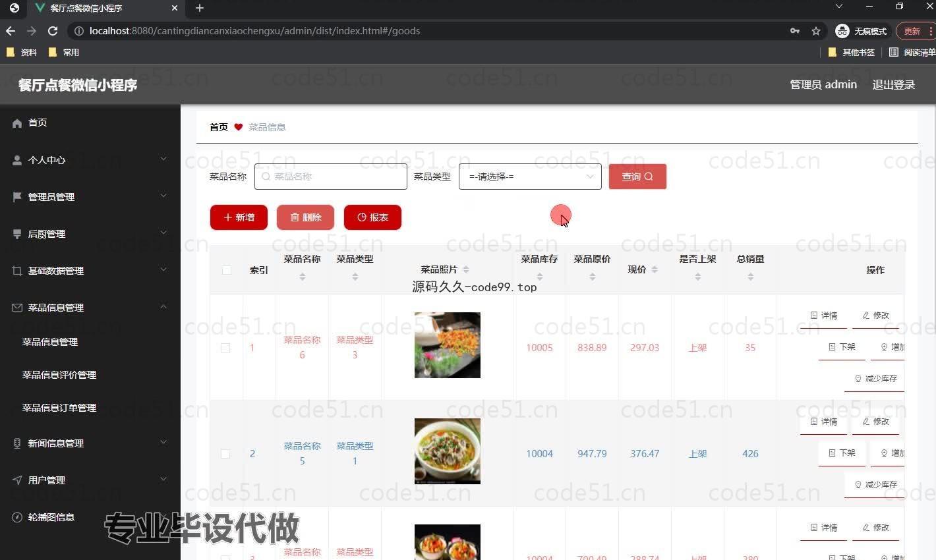Click 减少库存 for row 菜品名称5

(x=875, y=485)
